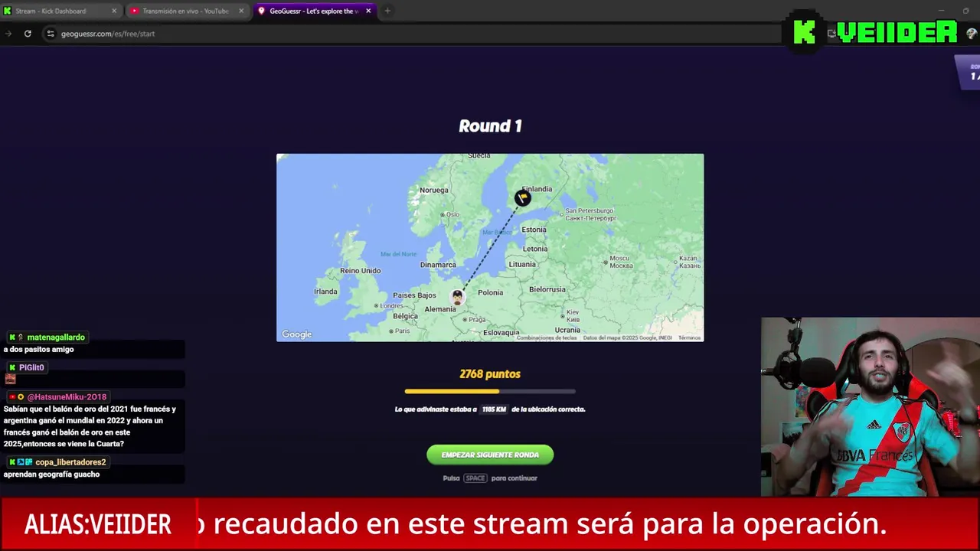Image resolution: width=980 pixels, height=551 pixels.
Task: Click the SPACE key hint
Action: (x=475, y=478)
